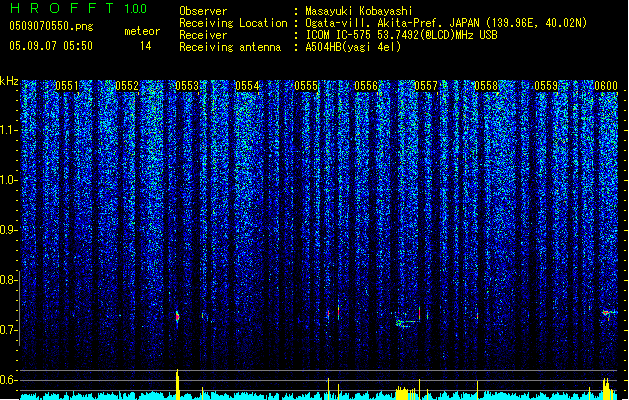Click the tallest yellow power spike below 0553

(177, 384)
